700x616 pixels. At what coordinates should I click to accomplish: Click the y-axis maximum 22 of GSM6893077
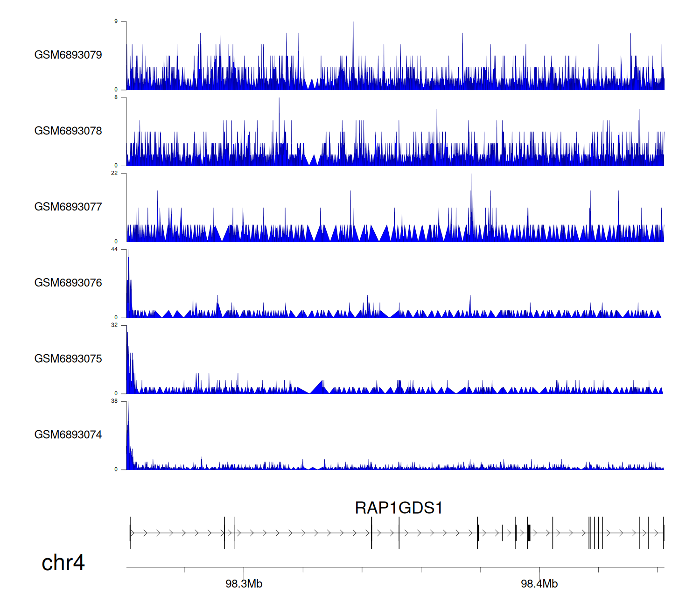114,173
